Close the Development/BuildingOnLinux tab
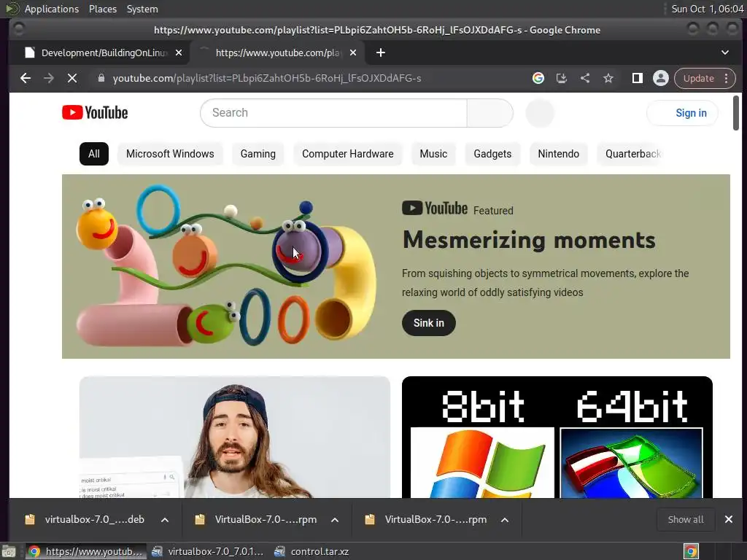The image size is (747, 560). (179, 52)
